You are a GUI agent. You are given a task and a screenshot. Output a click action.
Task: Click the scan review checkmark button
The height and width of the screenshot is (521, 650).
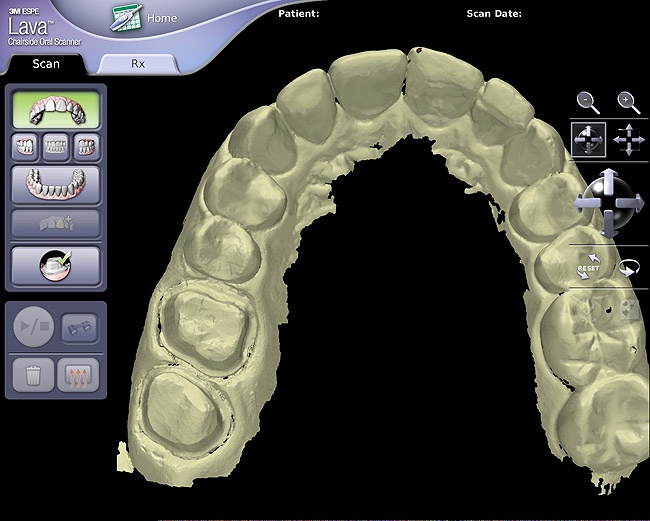click(55, 266)
